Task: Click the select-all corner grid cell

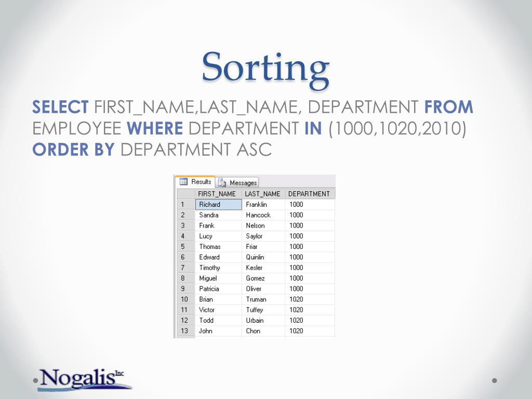Action: coord(186,194)
